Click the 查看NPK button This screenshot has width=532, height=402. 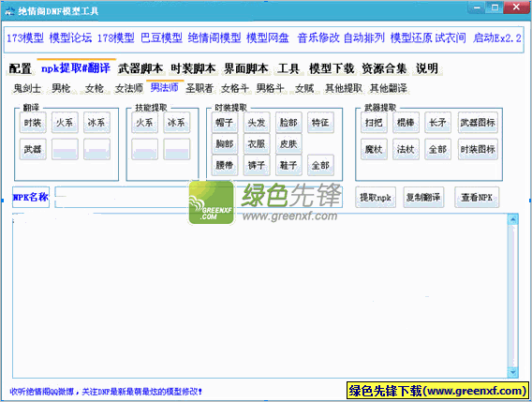[477, 198]
